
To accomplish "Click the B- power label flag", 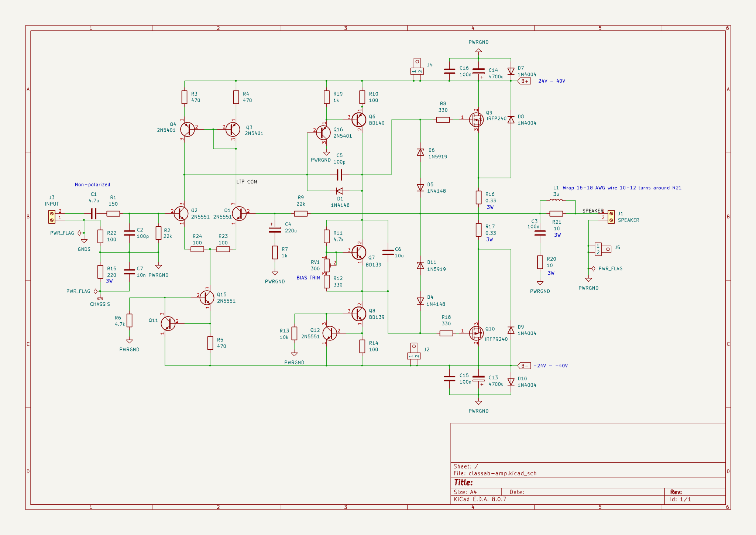I will (x=524, y=366).
